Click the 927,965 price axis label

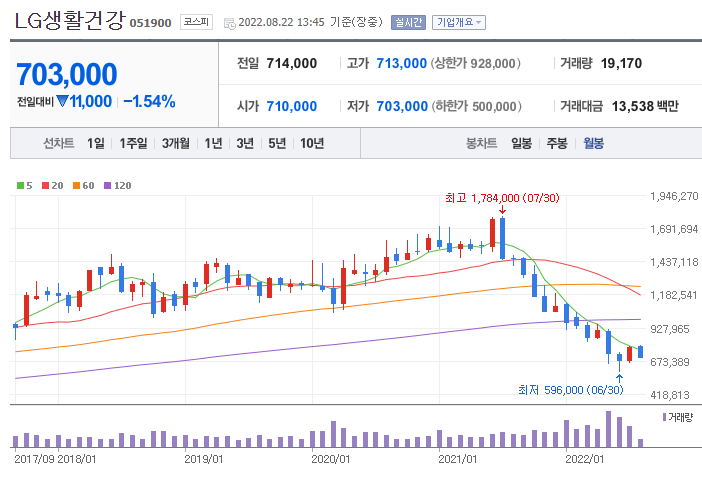[x=670, y=329]
